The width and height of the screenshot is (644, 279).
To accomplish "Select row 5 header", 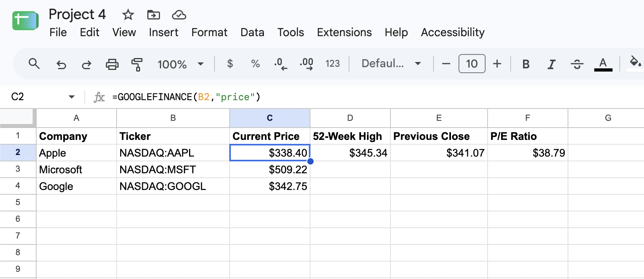I will (x=18, y=202).
